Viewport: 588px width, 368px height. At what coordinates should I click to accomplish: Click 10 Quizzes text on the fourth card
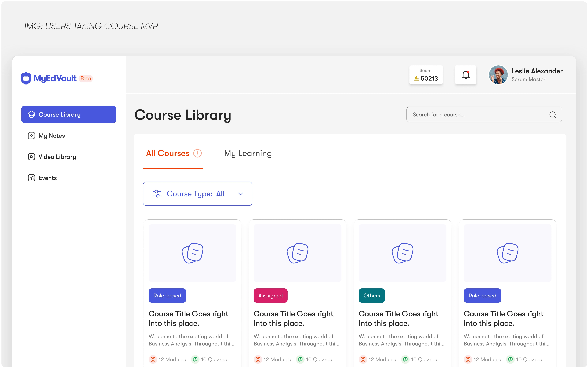click(529, 360)
